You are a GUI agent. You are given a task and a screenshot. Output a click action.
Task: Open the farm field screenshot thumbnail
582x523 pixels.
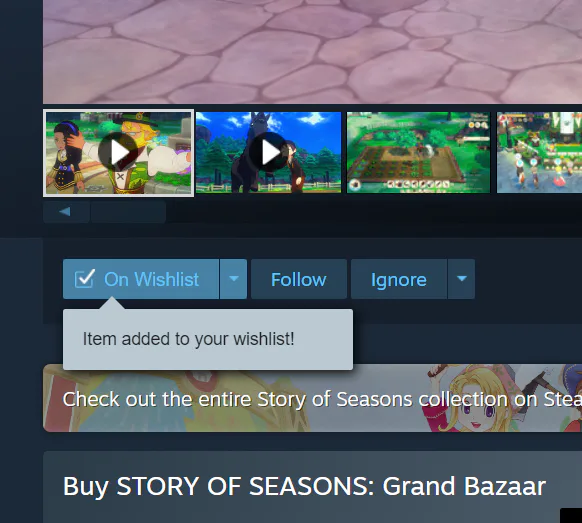click(418, 152)
